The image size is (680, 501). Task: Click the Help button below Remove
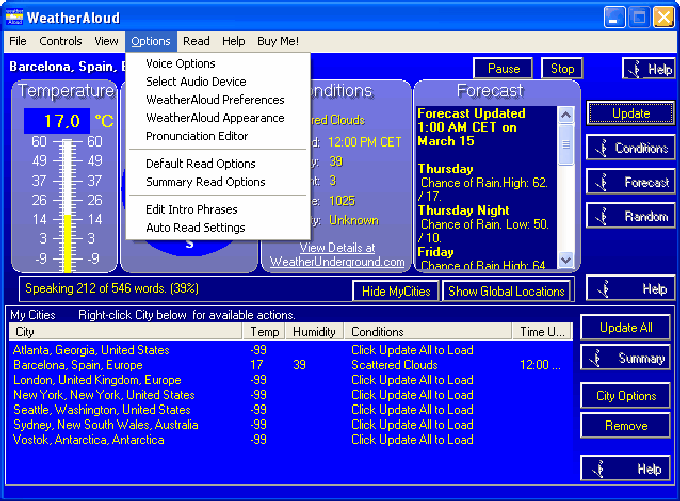[626, 468]
